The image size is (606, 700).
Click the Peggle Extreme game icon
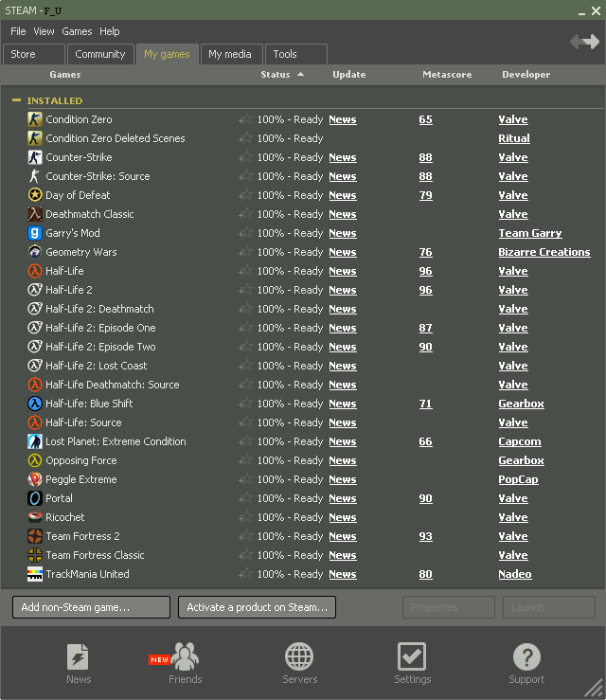35,479
